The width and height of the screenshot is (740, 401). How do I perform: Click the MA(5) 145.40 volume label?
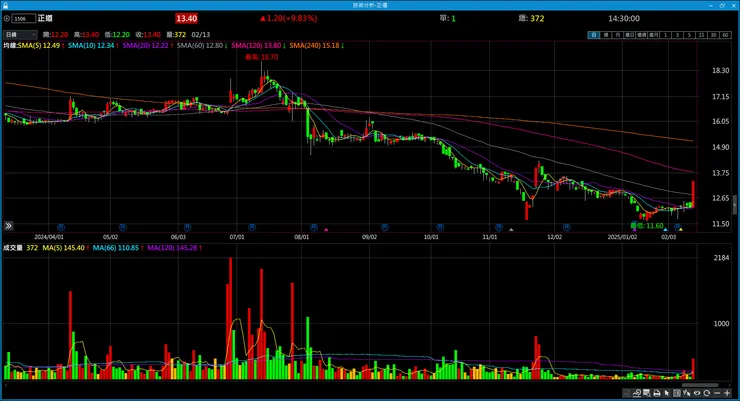click(66, 248)
